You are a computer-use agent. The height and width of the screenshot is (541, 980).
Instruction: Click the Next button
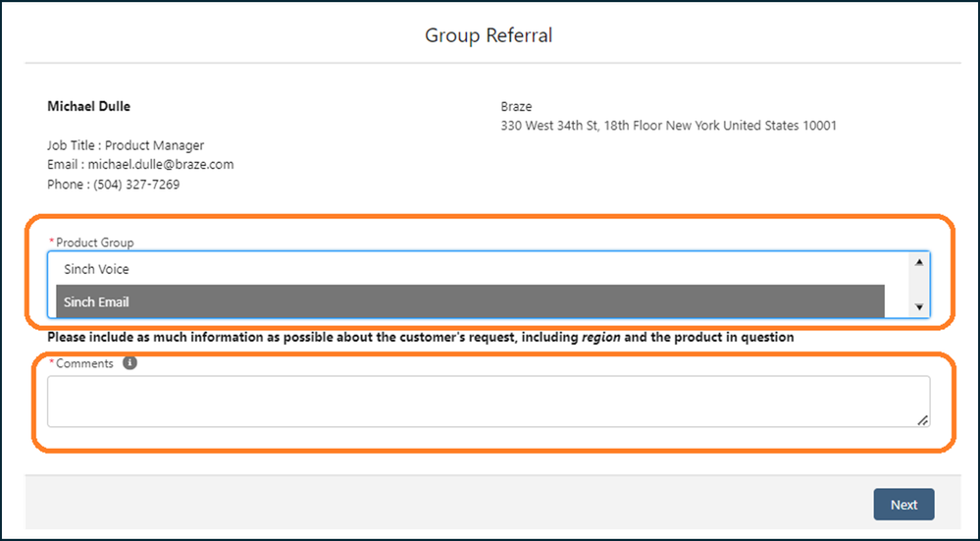[x=903, y=505]
